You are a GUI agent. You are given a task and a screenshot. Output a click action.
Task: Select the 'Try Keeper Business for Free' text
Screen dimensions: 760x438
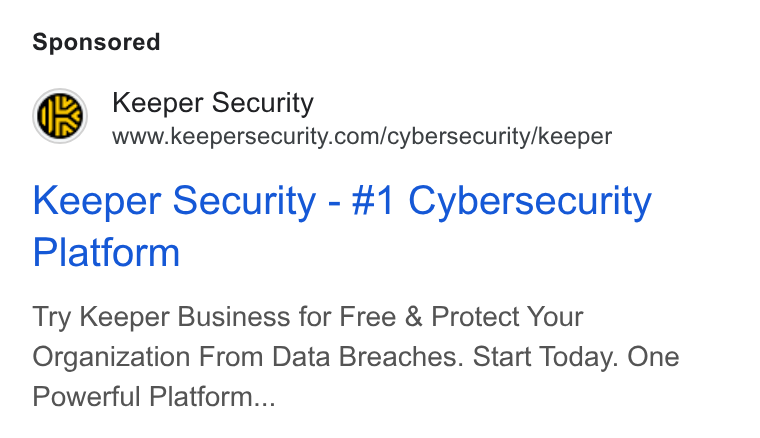click(x=214, y=317)
